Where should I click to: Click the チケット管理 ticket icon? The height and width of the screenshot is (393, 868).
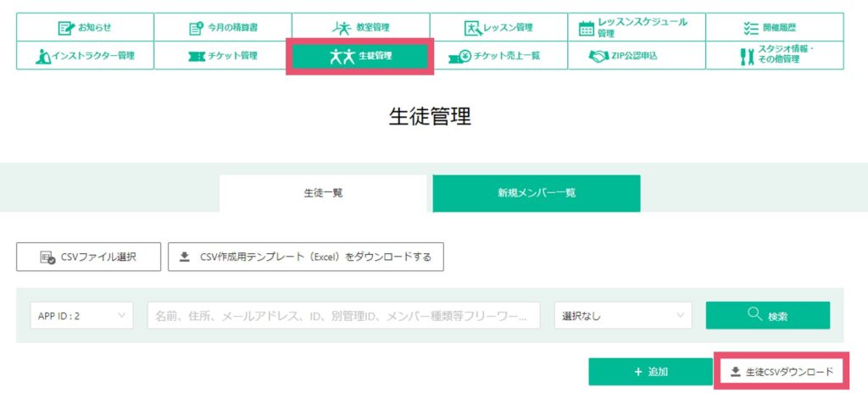[197, 56]
